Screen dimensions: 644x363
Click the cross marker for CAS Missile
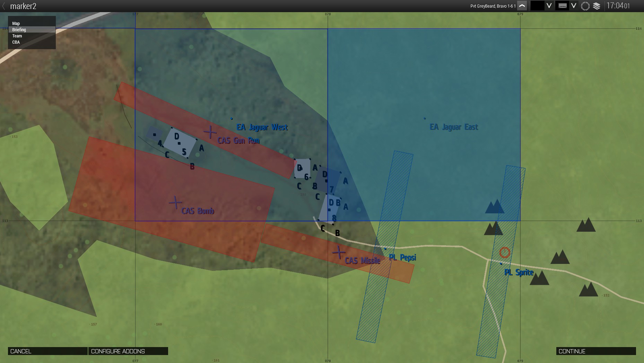(x=339, y=253)
